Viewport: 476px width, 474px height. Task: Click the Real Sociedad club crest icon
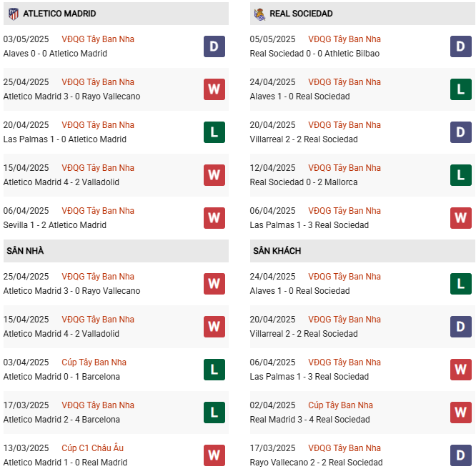click(x=260, y=14)
